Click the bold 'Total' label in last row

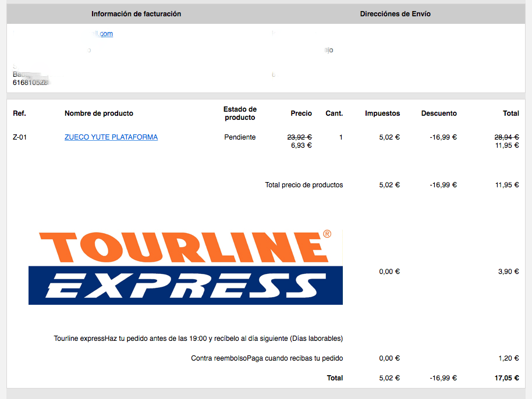click(335, 377)
